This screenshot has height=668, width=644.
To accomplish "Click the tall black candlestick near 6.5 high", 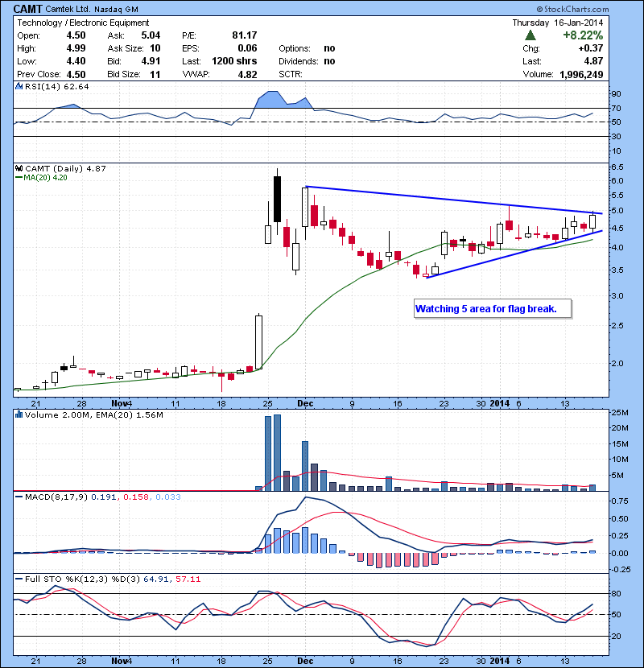I will click(x=277, y=199).
